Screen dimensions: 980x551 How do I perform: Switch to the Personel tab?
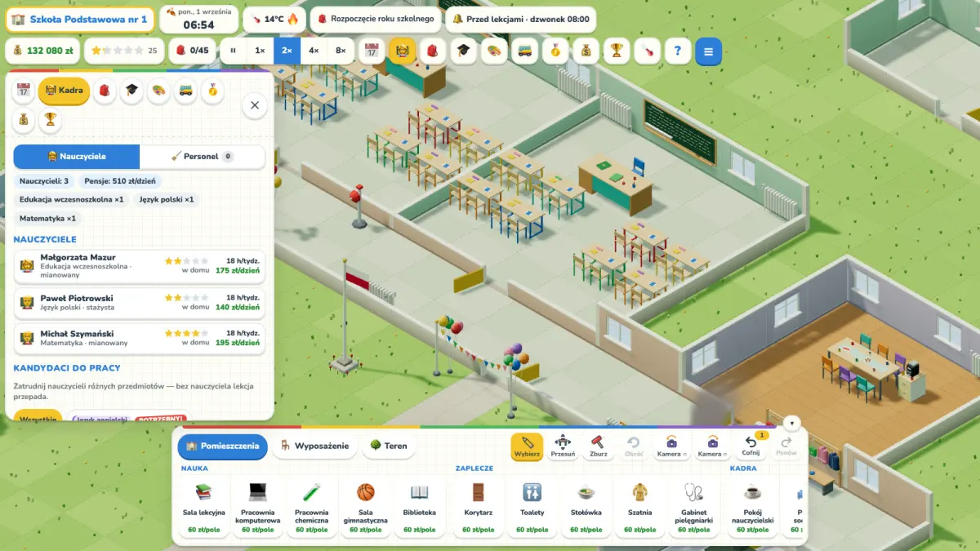203,157
